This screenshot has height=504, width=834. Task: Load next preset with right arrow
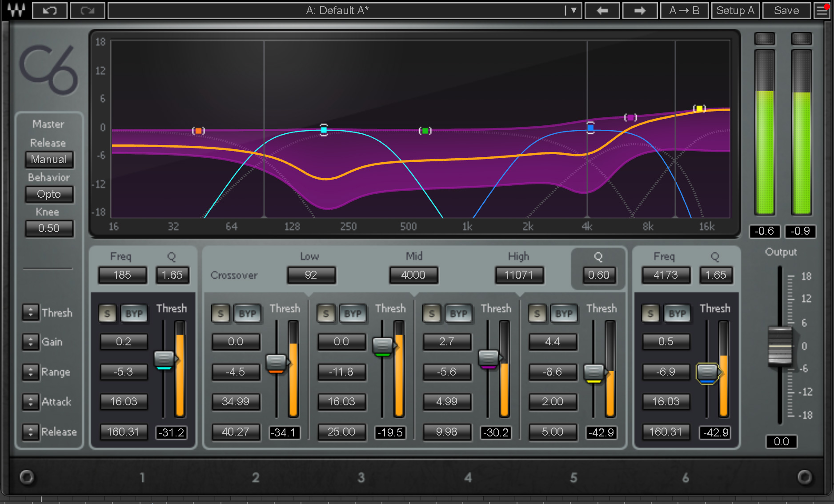coord(640,10)
